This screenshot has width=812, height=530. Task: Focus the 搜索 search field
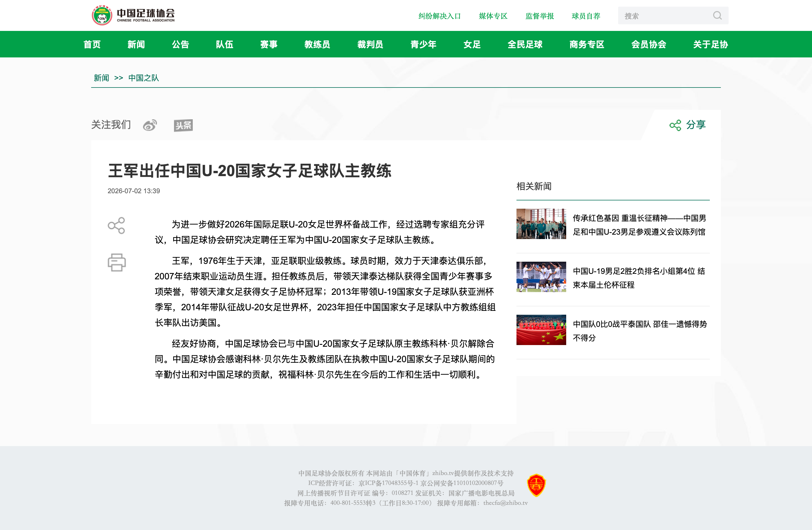click(x=673, y=15)
